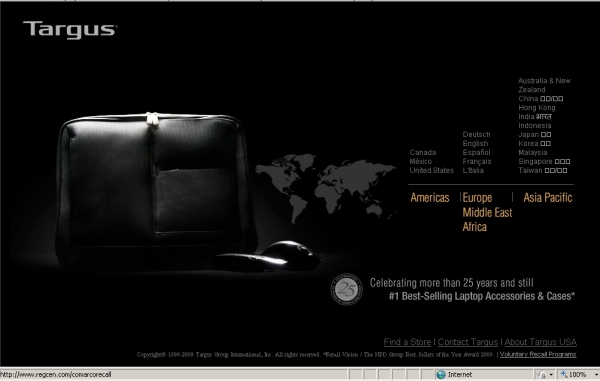The image size is (600, 381).
Task: Open the Japan site link
Action: click(x=535, y=134)
